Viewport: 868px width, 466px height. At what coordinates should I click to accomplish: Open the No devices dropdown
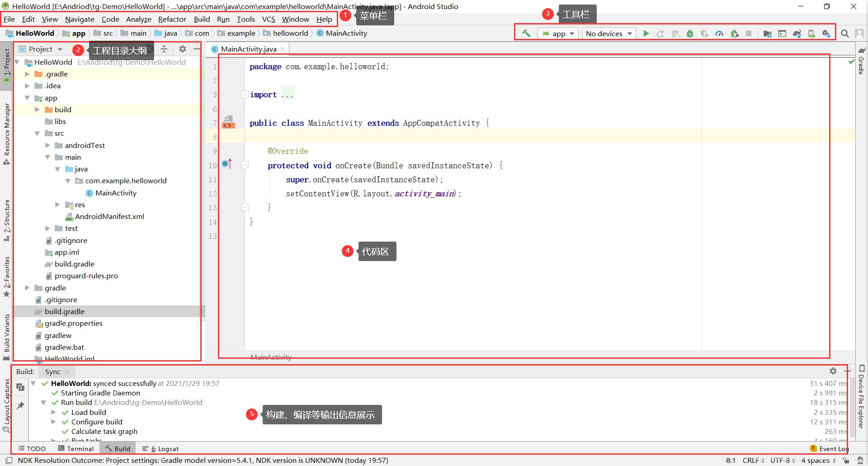(609, 33)
